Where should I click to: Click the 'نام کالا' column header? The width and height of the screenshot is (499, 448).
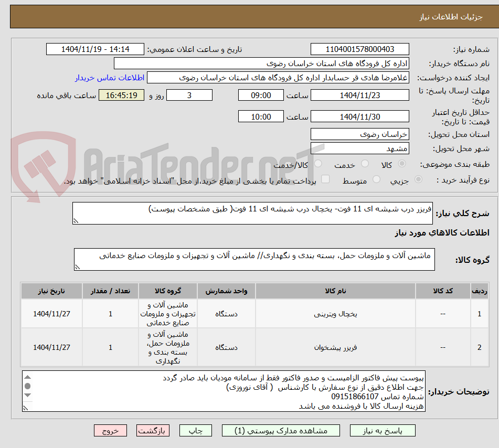tap(335, 291)
